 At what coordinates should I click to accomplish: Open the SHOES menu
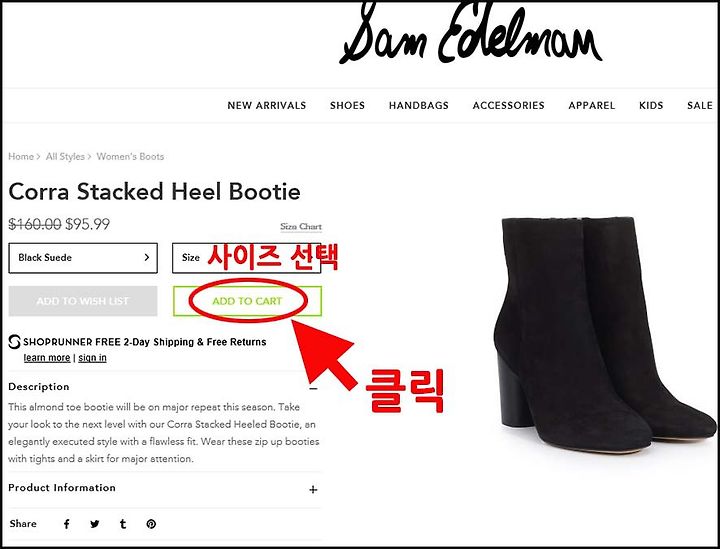click(x=347, y=106)
